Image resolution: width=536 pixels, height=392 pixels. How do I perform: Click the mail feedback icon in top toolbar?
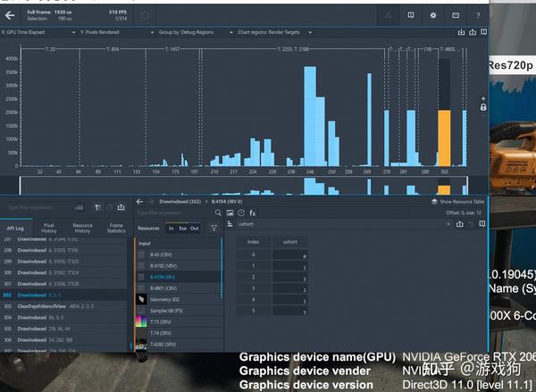[x=456, y=15]
